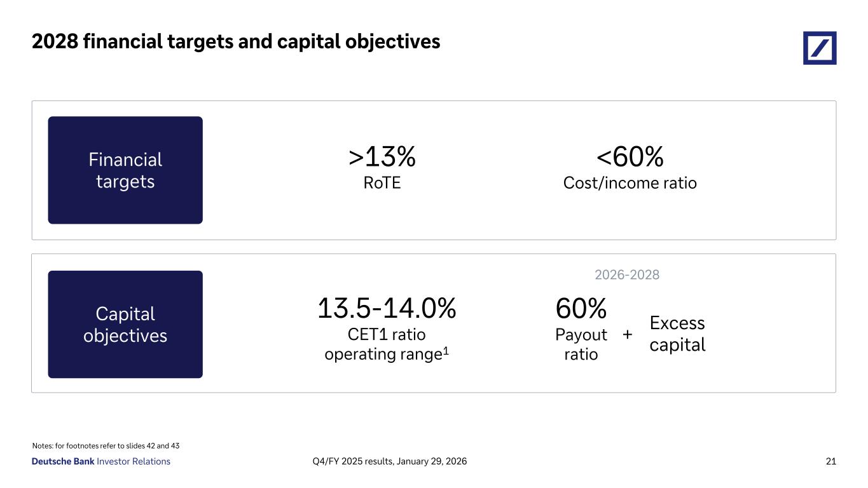Viewport: 868px width, 488px height.
Task: Click slide page number 21
Action: [x=830, y=461]
